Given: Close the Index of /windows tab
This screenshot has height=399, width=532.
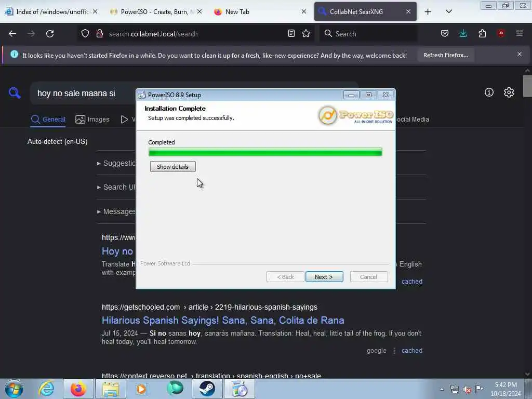Looking at the screenshot, I should tap(96, 11).
